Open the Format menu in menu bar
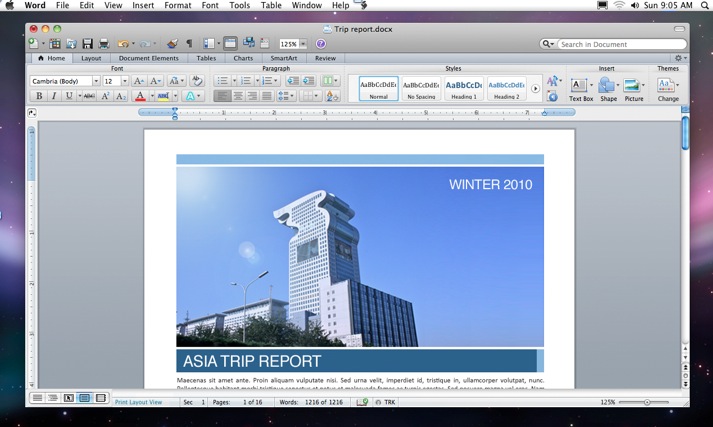The width and height of the screenshot is (713, 427). (x=178, y=5)
